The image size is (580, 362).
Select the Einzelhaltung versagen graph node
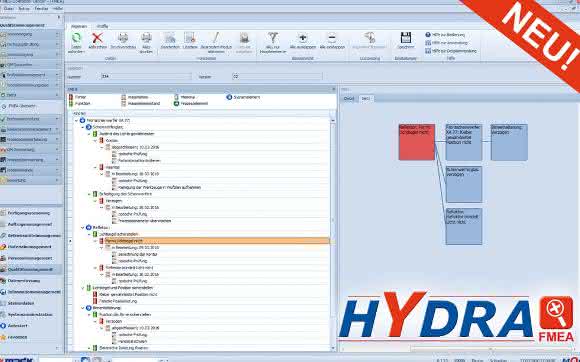[x=509, y=142]
